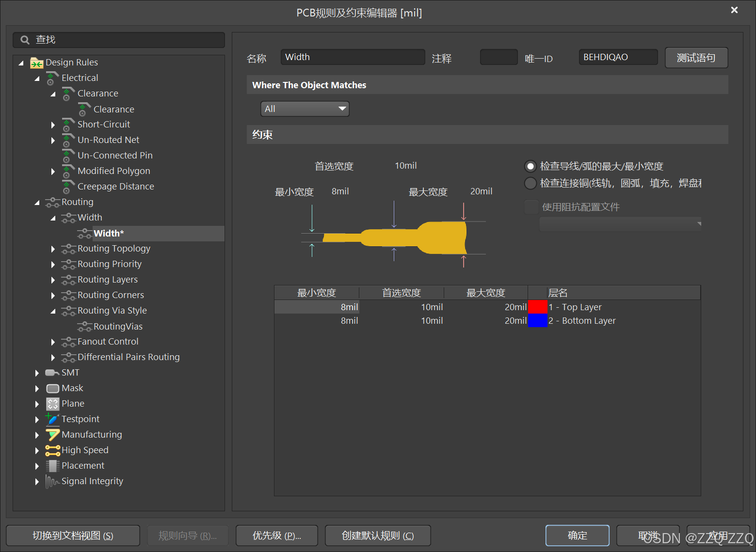Click the Short-Circuit rule icon
This screenshot has height=552, width=756.
[68, 125]
